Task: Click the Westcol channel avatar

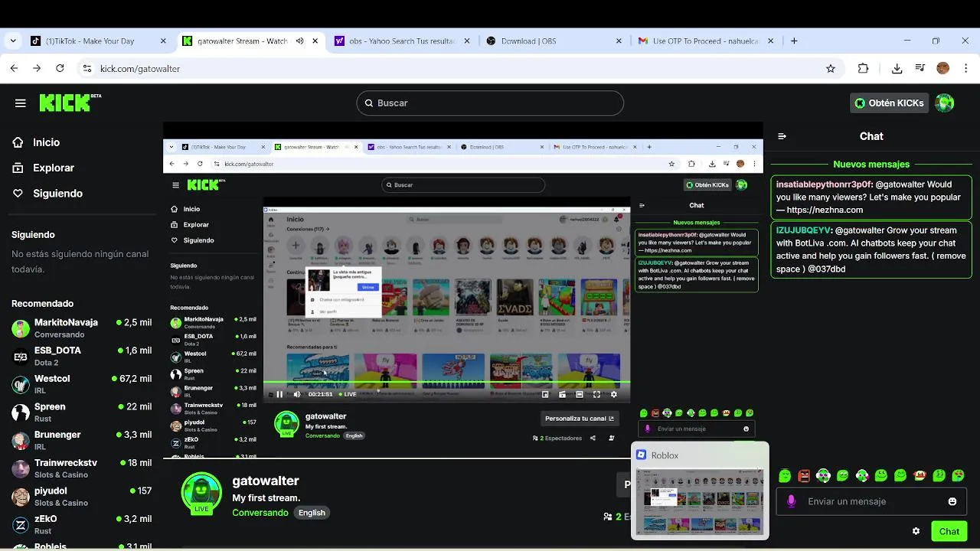Action: point(21,385)
